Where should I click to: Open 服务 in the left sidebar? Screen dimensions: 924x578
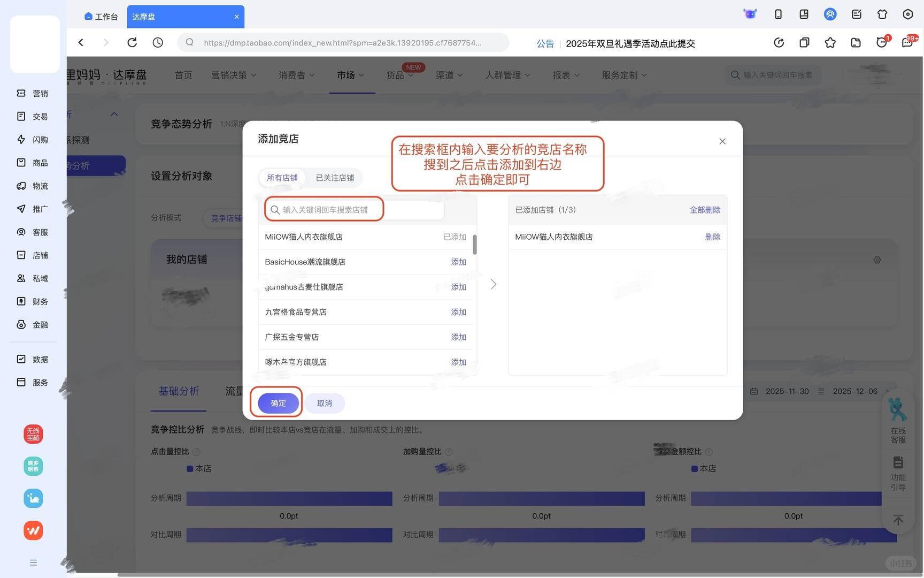point(33,382)
